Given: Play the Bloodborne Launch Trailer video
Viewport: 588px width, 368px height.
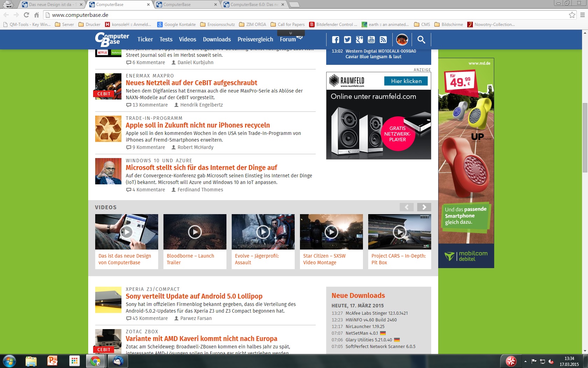Looking at the screenshot, I should [195, 232].
